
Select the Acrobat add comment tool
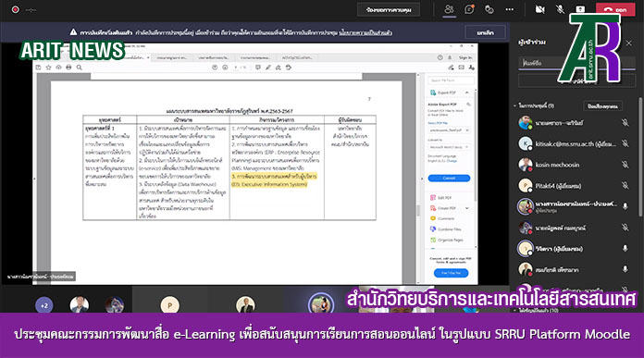(x=257, y=68)
